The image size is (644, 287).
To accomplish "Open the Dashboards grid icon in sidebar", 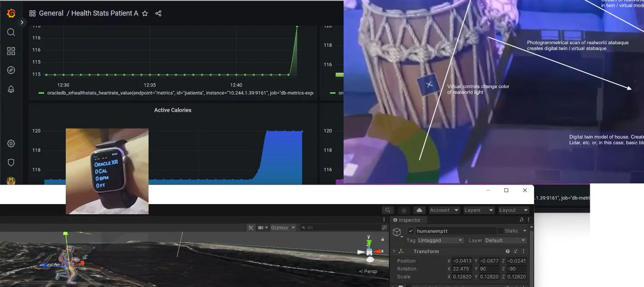I will [11, 51].
